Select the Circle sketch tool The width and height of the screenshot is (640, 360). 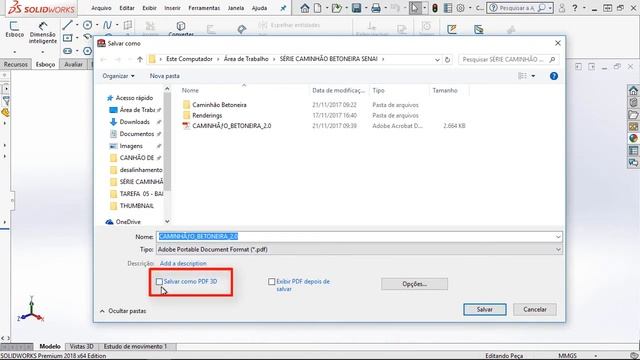click(x=87, y=25)
